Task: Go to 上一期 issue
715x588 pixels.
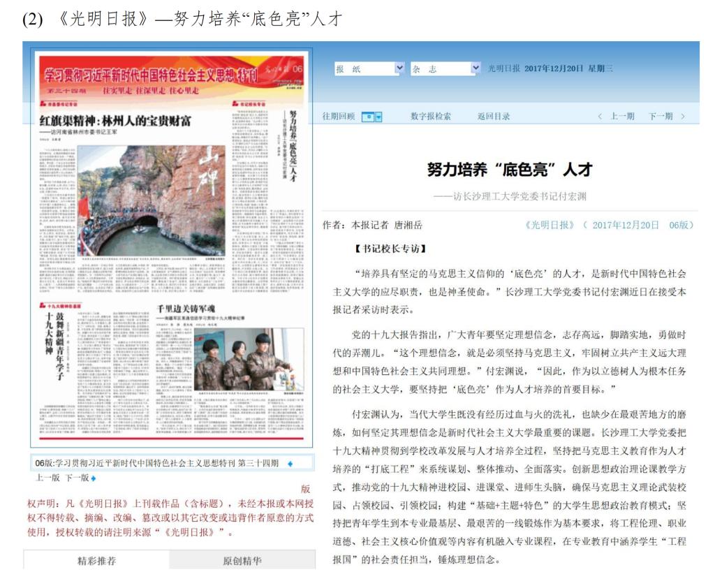Action: pos(622,117)
